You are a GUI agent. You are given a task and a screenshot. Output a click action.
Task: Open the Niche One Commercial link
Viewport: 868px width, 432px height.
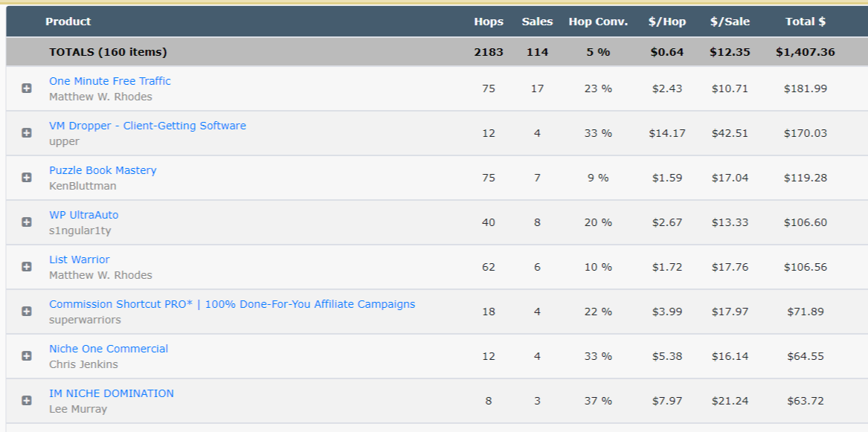click(109, 349)
